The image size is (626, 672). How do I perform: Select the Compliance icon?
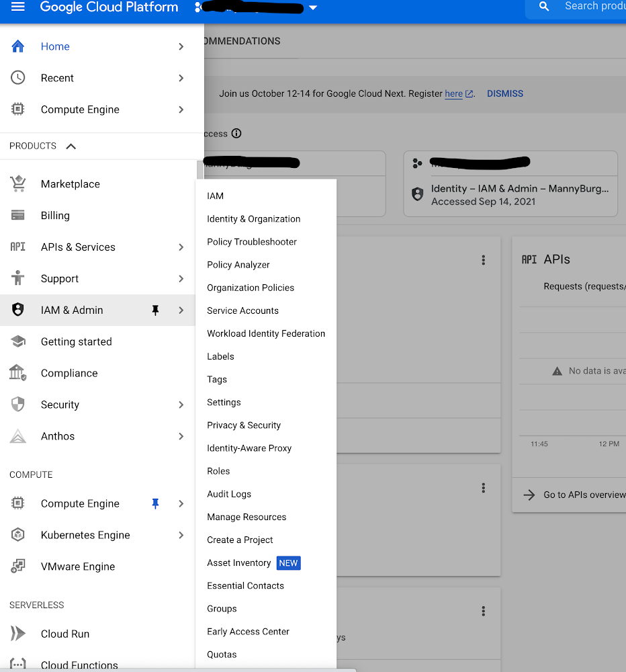[x=17, y=373]
